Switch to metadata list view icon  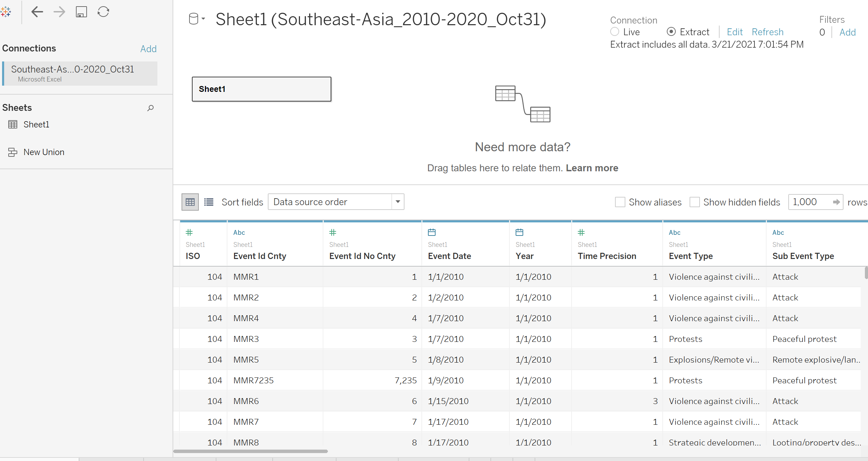click(209, 202)
